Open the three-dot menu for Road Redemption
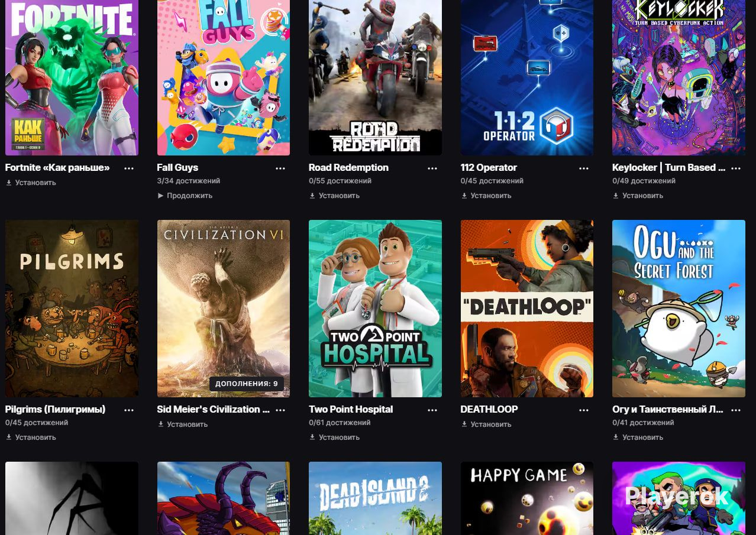 432,168
